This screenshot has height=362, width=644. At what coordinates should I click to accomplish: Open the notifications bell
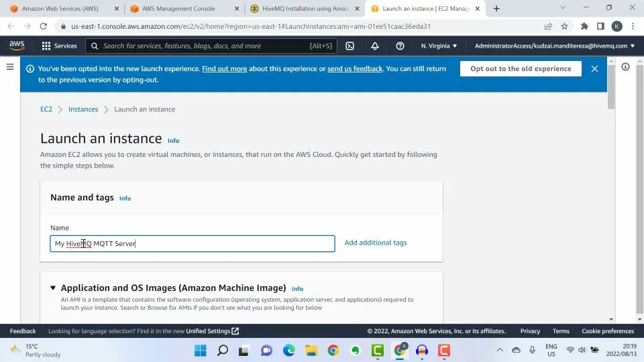pos(374,46)
